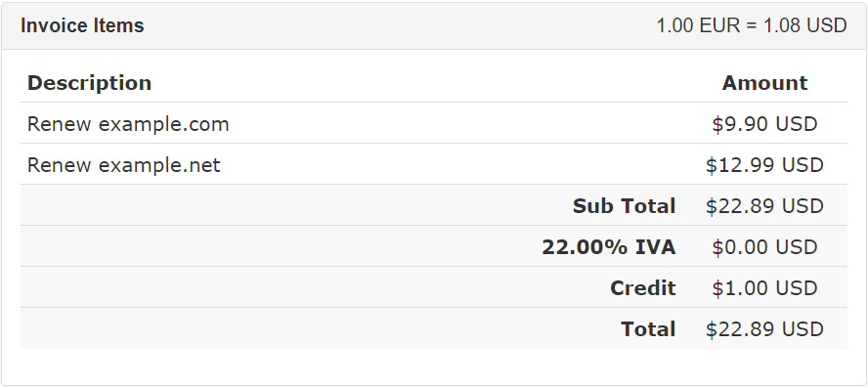Viewport: 868px width, 388px height.
Task: Click the Credit amount $1.00 USD
Action: 764,287
